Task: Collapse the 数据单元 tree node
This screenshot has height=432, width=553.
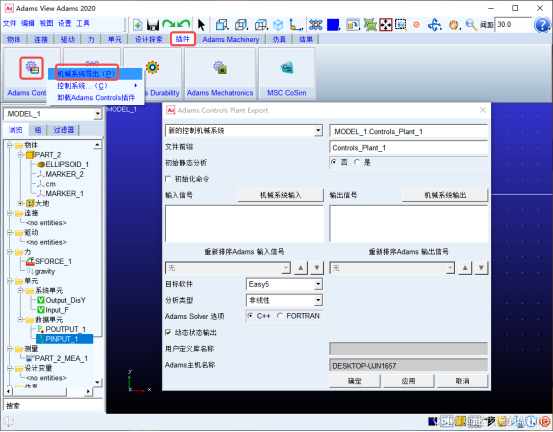Action: [20, 320]
